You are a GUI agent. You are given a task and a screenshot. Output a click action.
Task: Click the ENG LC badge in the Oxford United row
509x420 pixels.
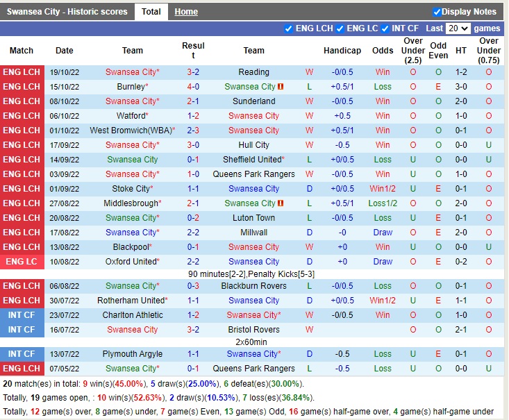click(22, 262)
